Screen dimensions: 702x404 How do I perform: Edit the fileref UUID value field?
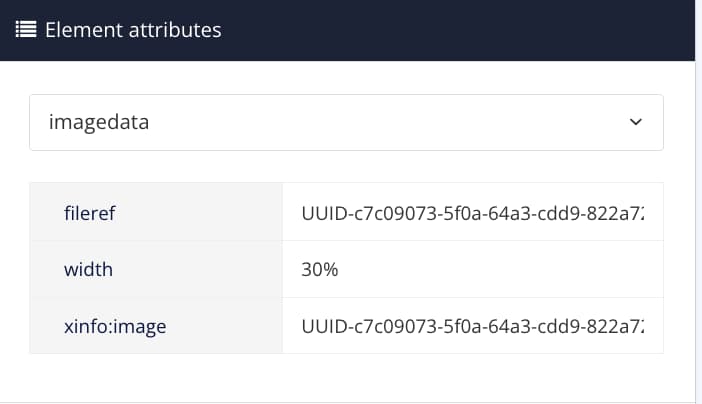472,212
